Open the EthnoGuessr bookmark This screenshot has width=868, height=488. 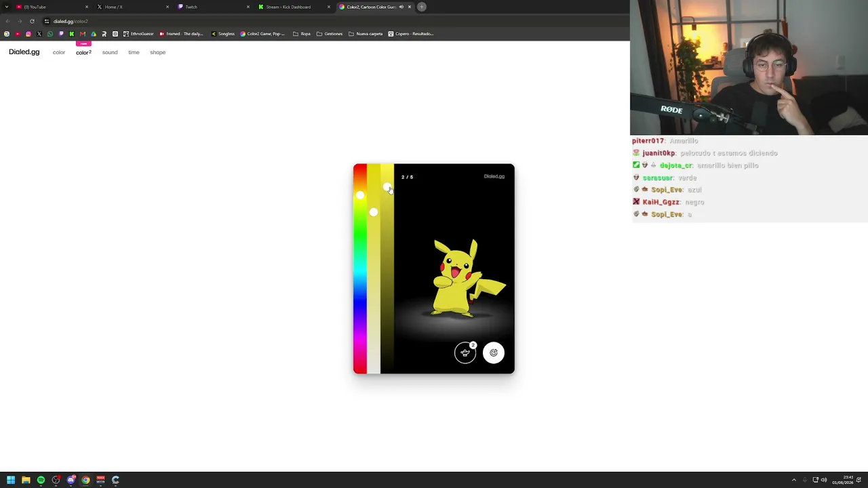[138, 34]
